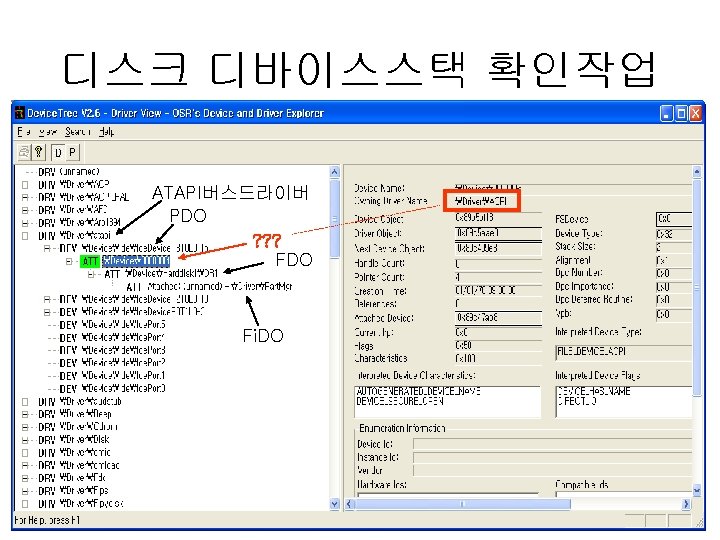Open the File menu
The image size is (720, 540).
(23, 132)
